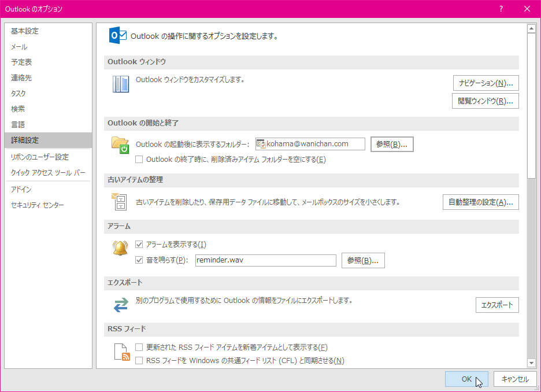The width and height of the screenshot is (541, 392).
Task: Click 参照(B)... next to reminder.wav
Action: click(363, 261)
